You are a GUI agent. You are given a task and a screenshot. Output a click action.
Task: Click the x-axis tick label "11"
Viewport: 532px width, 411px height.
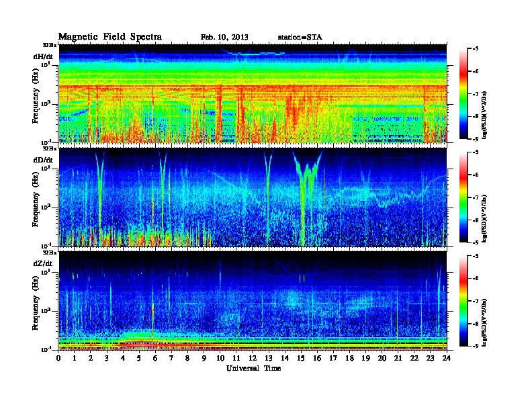coord(236,358)
